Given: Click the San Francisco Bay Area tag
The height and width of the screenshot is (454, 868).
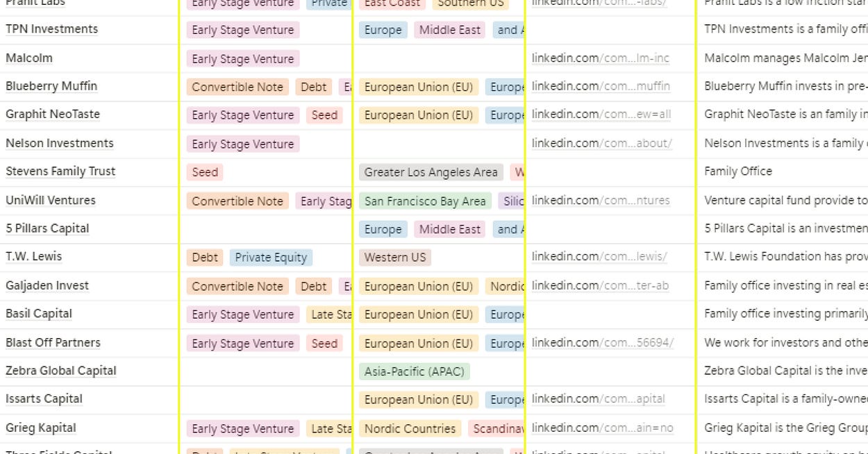Looking at the screenshot, I should click(x=425, y=201).
